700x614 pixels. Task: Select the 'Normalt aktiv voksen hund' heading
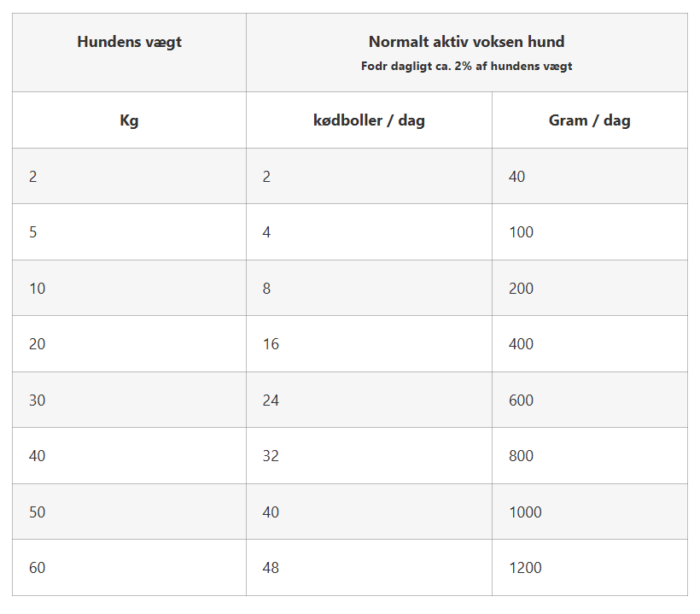466,42
